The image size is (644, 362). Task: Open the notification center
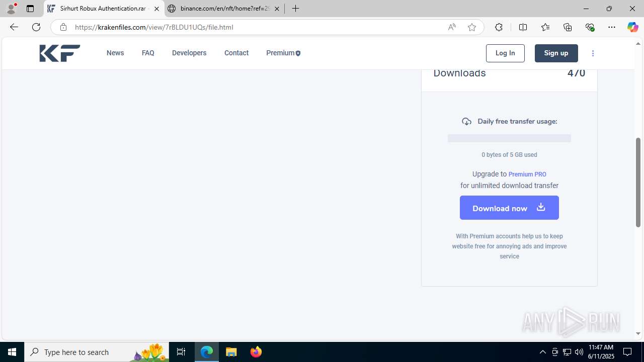627,352
